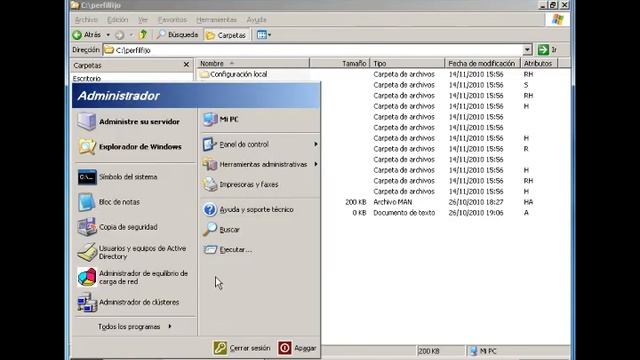Open Herramientas menu
This screenshot has width=640, height=360.
[216, 20]
